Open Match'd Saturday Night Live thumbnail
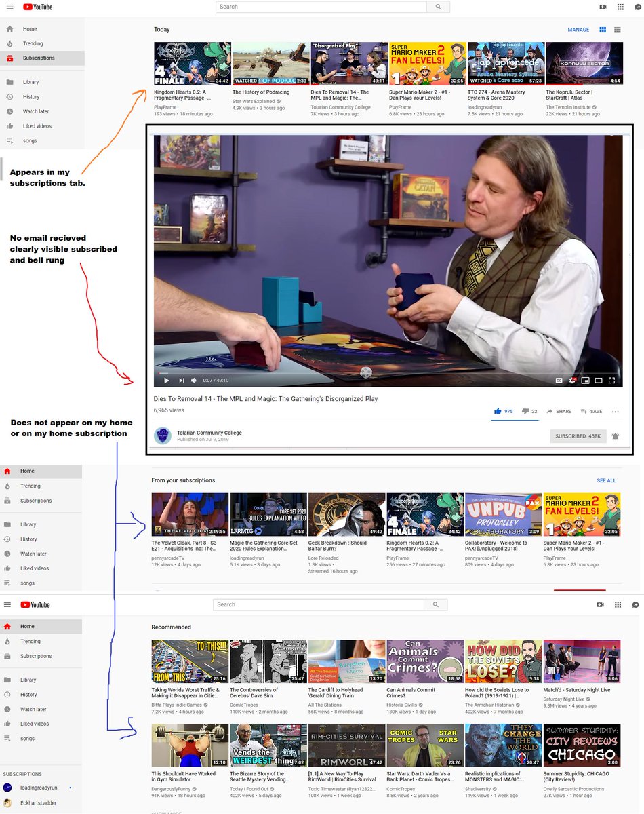The height and width of the screenshot is (814, 644). 582,661
